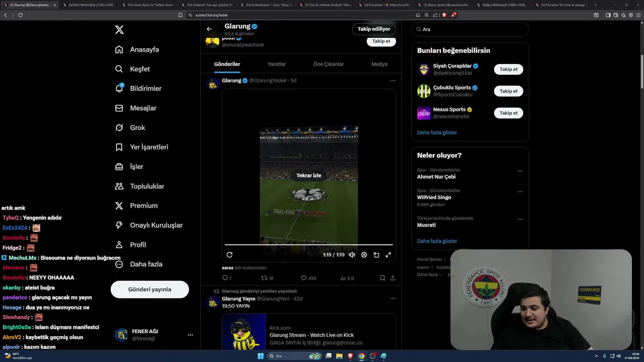The width and height of the screenshot is (644, 362).
Task: Click the video replay icon
Action: (229, 255)
